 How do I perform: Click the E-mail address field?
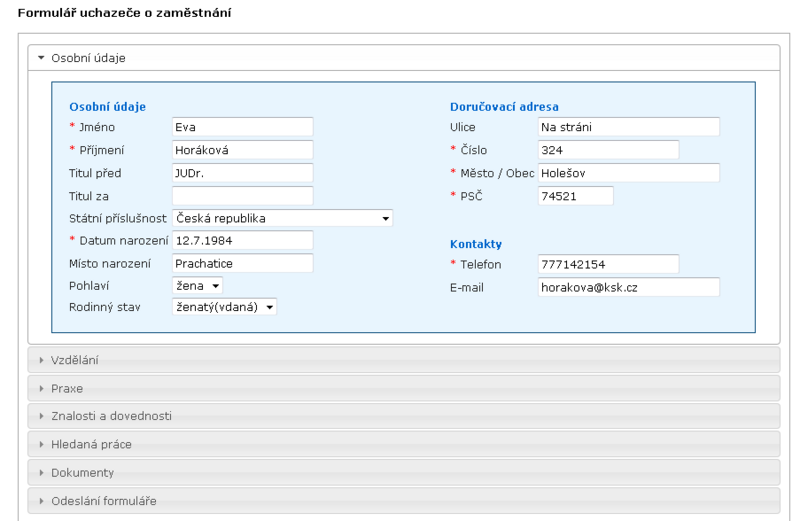tap(629, 287)
